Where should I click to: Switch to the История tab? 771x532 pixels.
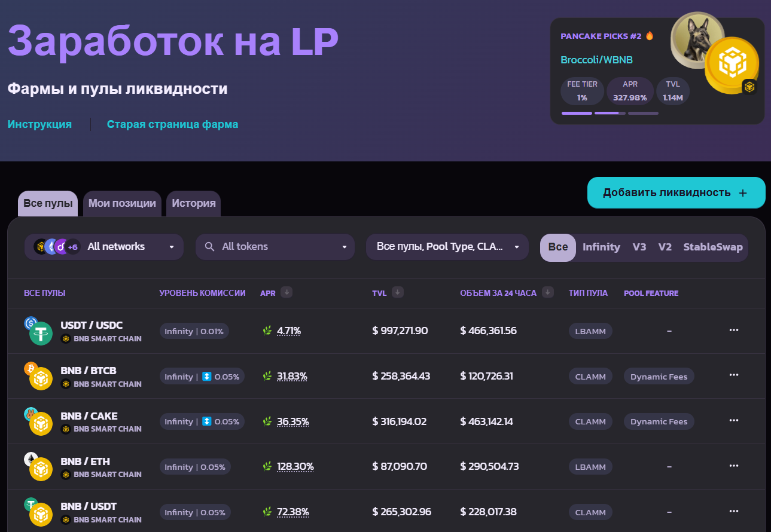click(194, 204)
